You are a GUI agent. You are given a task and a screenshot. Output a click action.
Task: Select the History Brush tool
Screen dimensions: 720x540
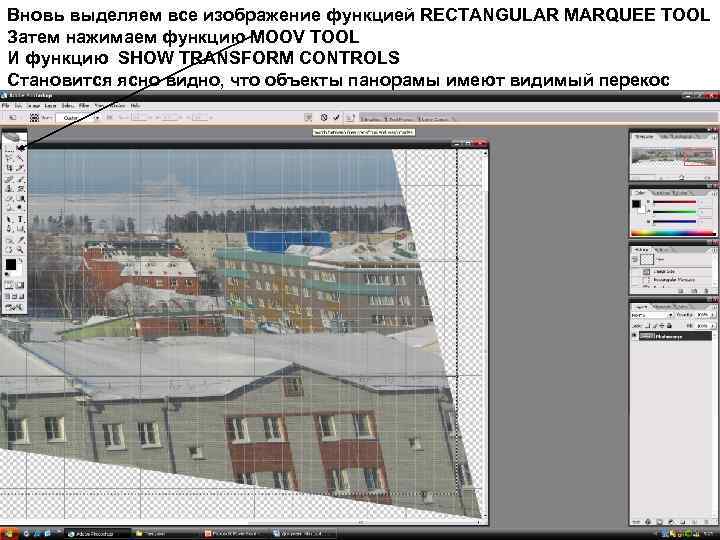point(20,189)
